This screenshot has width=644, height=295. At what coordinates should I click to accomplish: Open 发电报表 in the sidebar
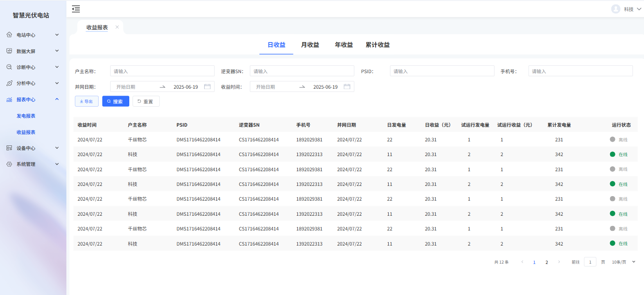[26, 116]
